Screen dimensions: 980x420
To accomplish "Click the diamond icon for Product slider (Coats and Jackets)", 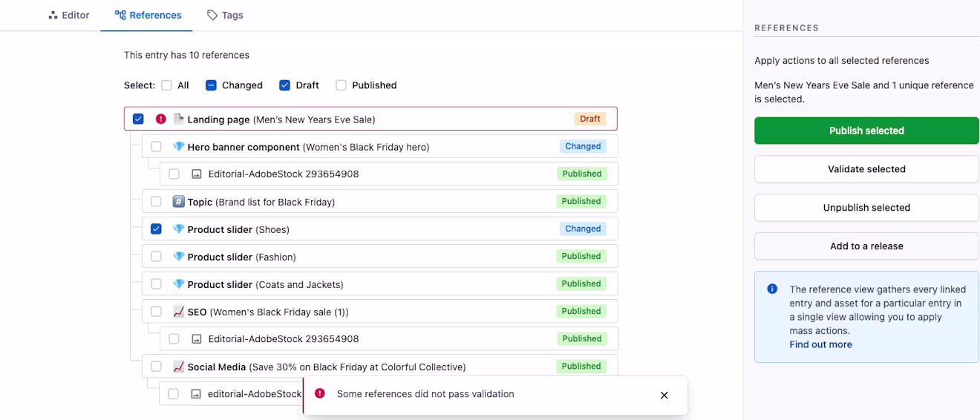I will coord(178,284).
